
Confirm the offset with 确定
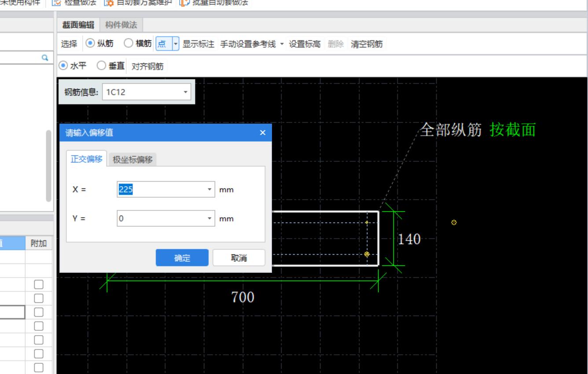[182, 258]
